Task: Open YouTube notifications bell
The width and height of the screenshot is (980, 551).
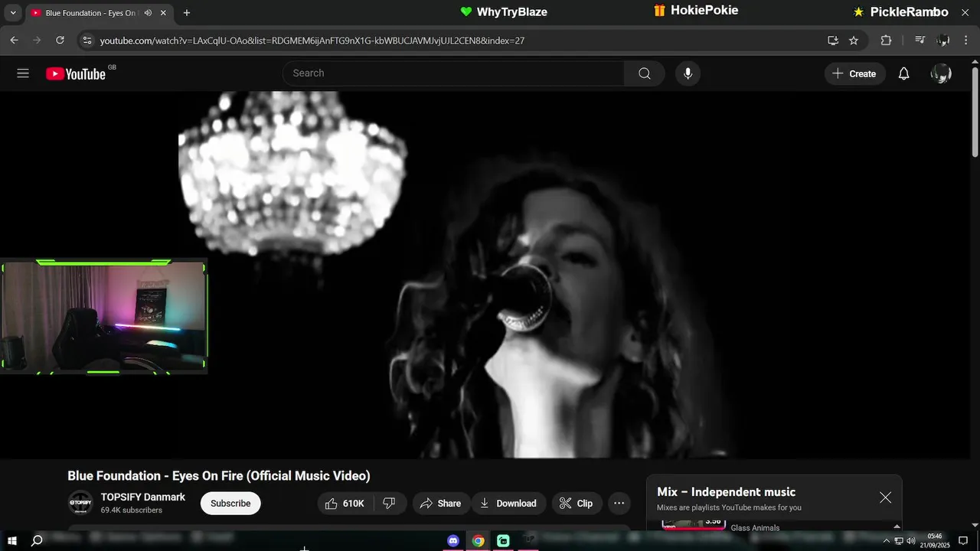Action: (903, 73)
